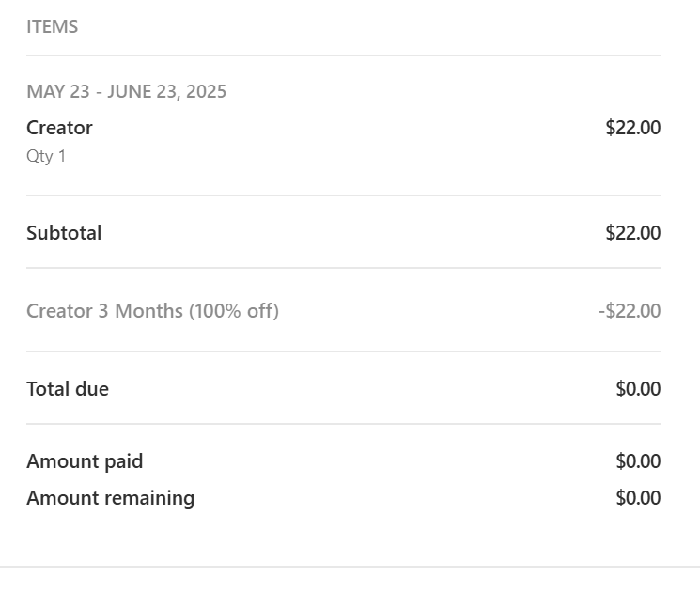
Task: Select the Total due $0.00 value
Action: tap(638, 389)
